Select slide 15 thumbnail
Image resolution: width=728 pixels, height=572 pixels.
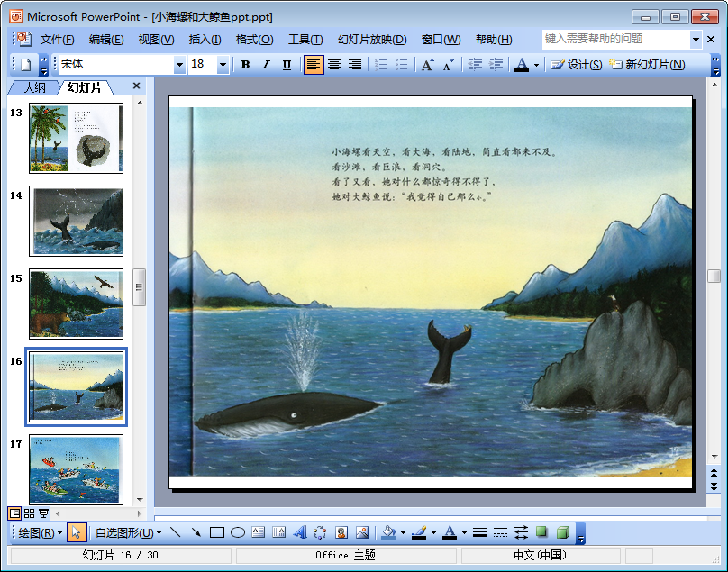[x=77, y=304]
